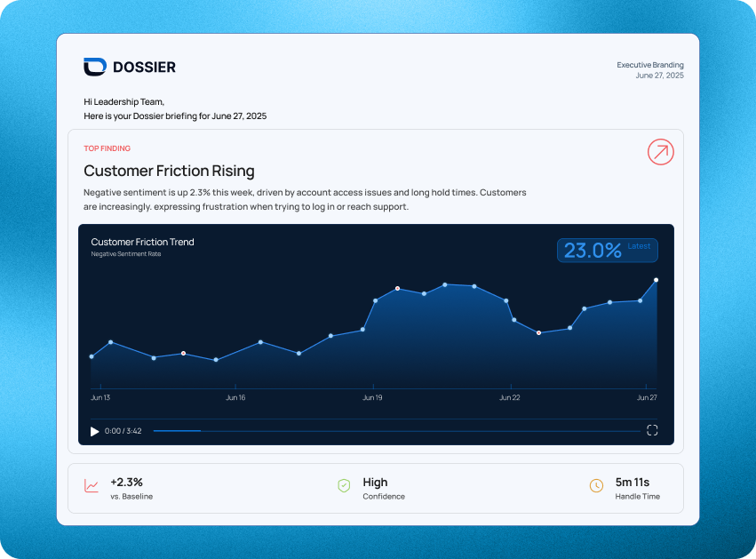Click the Customer Friction Trend chart title
The width and height of the screenshot is (756, 559).
pyautogui.click(x=142, y=242)
